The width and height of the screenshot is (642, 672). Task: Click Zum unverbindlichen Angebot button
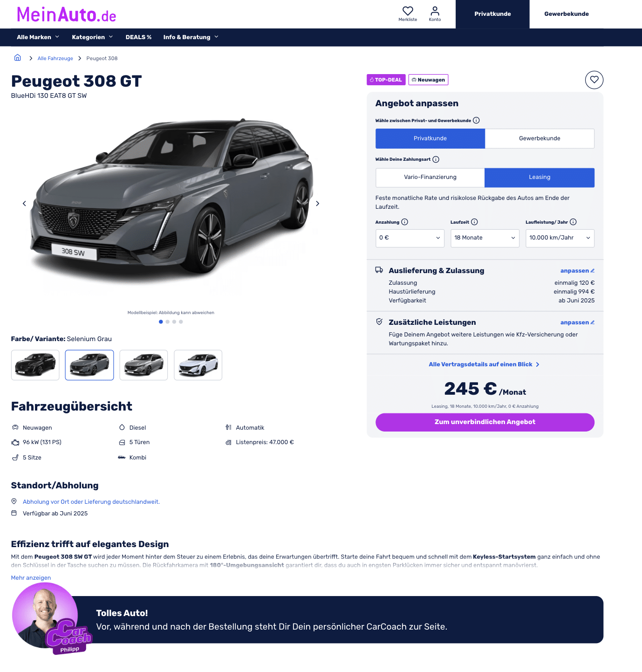click(485, 422)
